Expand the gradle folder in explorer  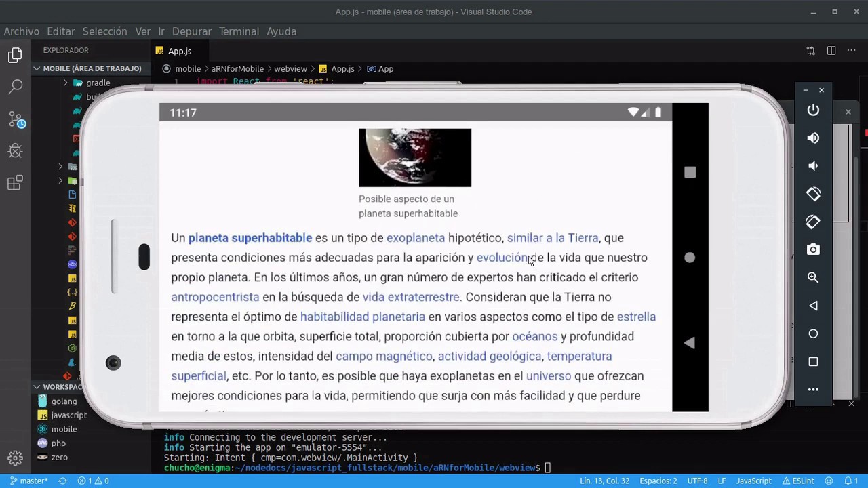tap(97, 83)
